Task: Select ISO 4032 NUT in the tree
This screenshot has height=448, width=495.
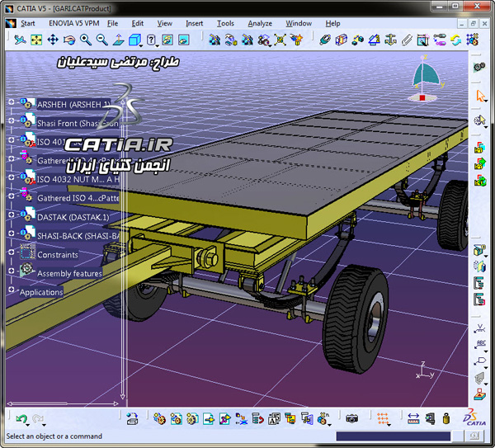Action: point(78,180)
